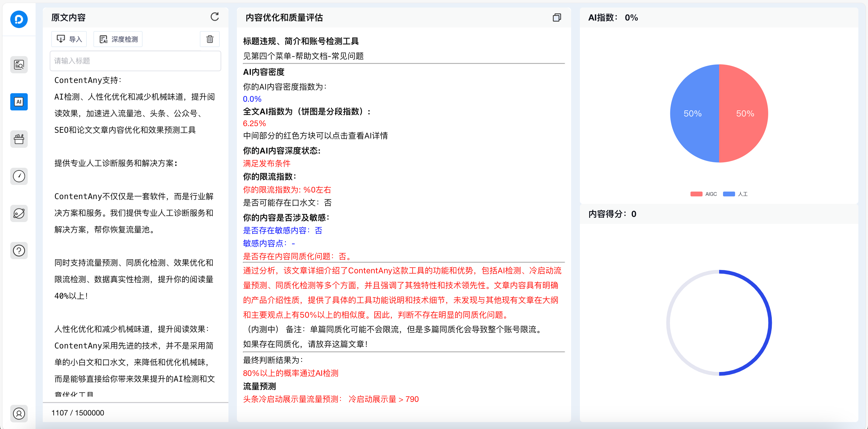The width and height of the screenshot is (868, 429).
Task: Toggle the 人工 legend on the pie chart
Action: point(736,194)
